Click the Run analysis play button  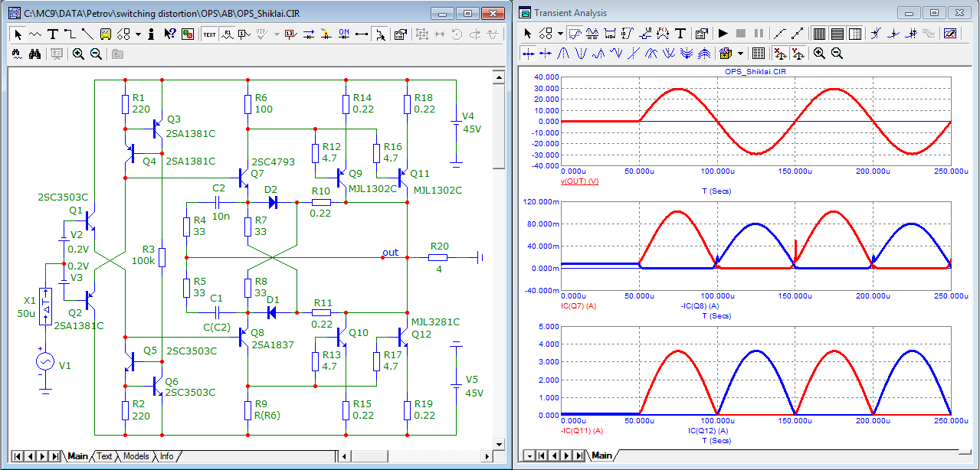(723, 34)
